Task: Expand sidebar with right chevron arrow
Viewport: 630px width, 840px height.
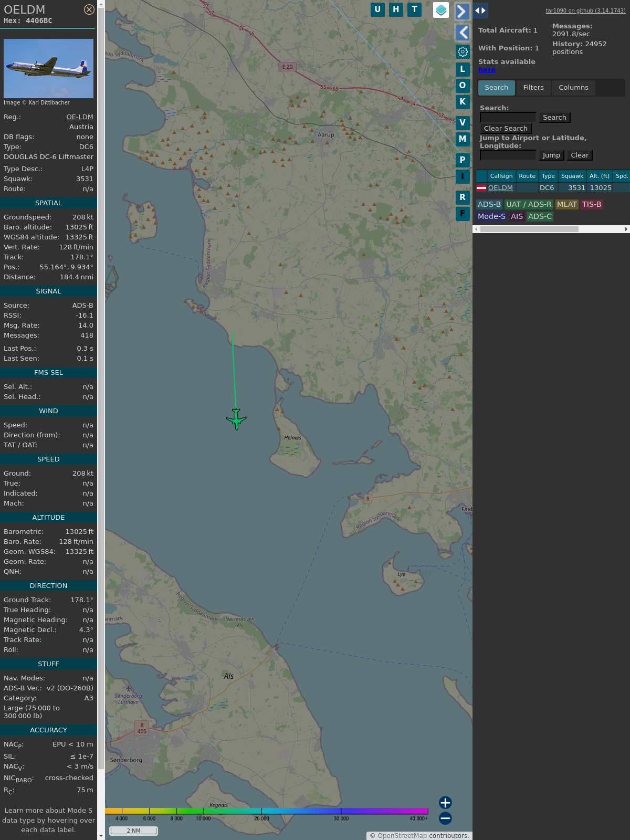Action: click(462, 11)
